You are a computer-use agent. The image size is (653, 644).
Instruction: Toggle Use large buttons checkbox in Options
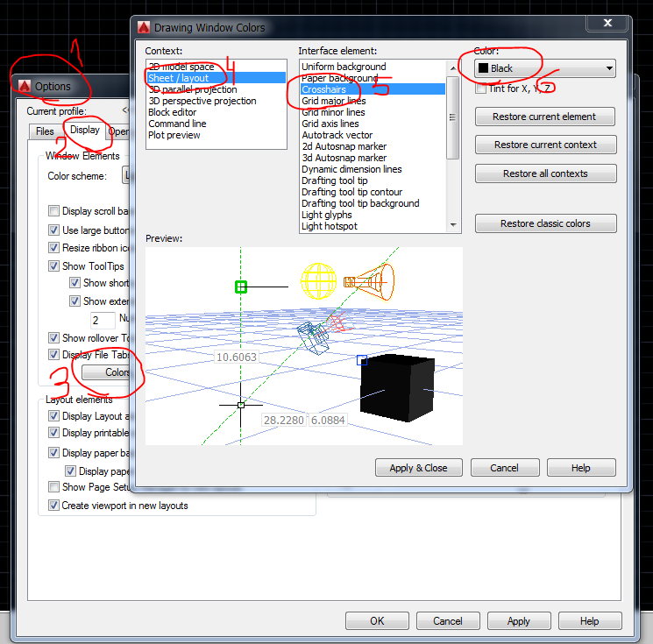[x=53, y=230]
